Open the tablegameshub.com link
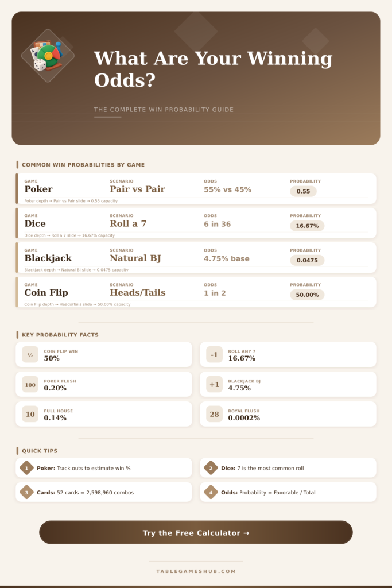The height and width of the screenshot is (588, 392). [x=196, y=571]
